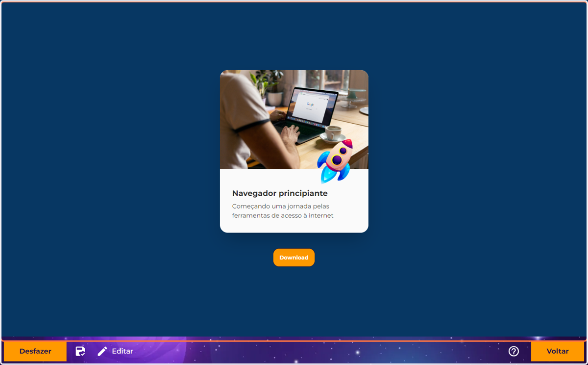Click the save icon in the bottom bar

tap(80, 351)
